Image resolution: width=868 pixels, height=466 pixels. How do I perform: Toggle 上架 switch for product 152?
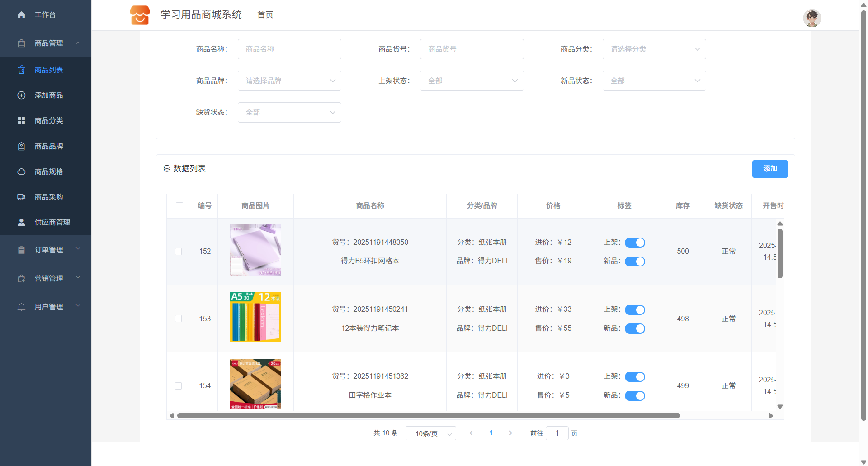click(635, 243)
